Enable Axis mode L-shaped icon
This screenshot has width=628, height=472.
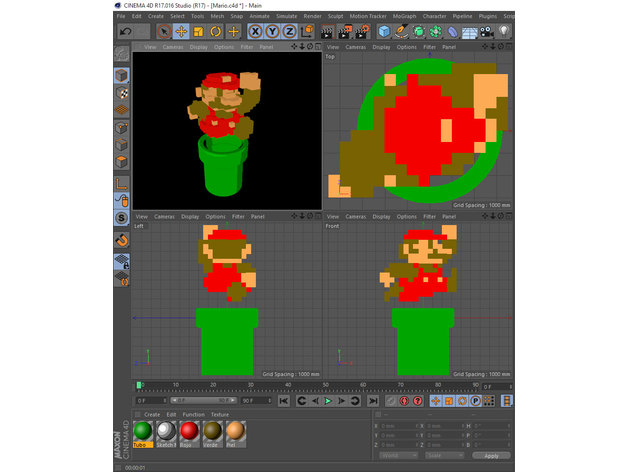click(x=121, y=184)
